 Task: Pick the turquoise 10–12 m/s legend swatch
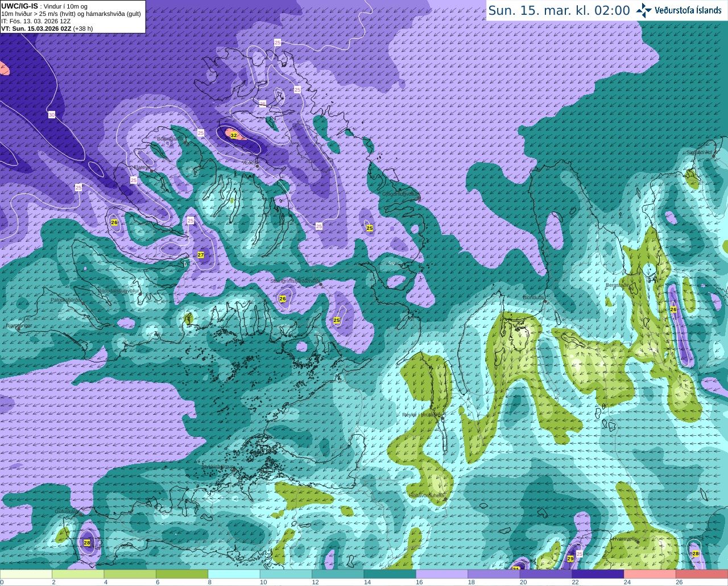(x=286, y=574)
